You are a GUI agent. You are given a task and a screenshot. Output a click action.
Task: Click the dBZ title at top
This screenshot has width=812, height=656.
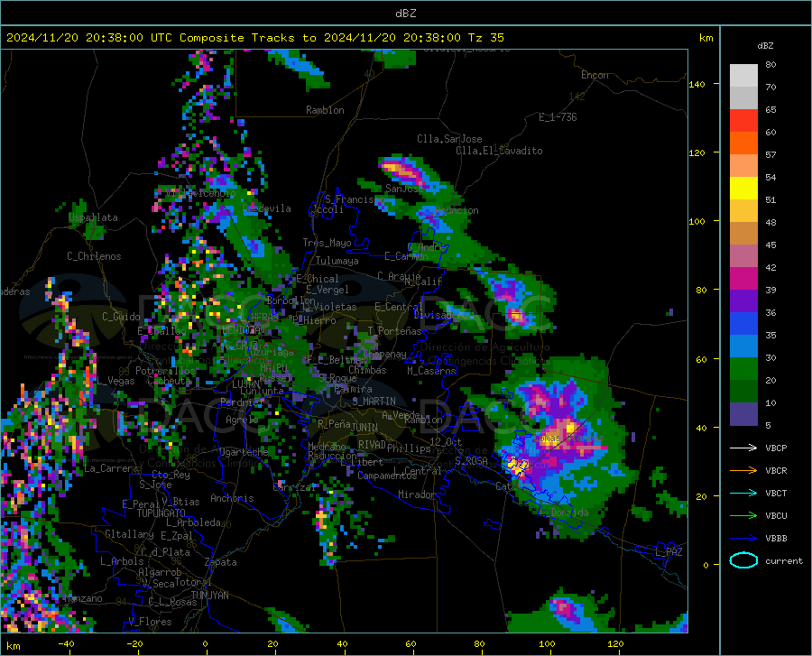[x=405, y=14]
